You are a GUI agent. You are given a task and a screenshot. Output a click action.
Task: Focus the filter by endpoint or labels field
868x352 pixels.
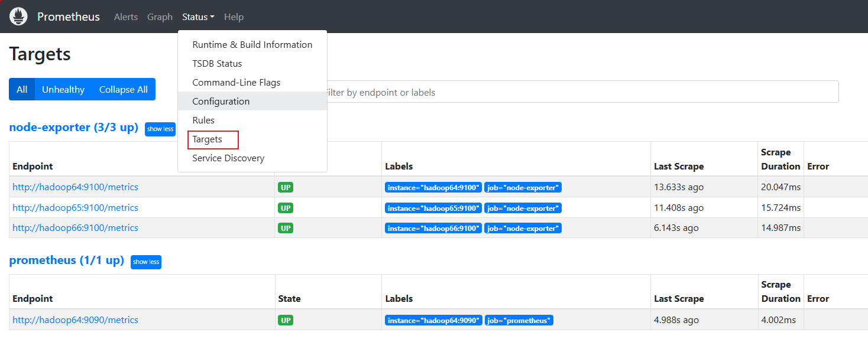coord(582,92)
